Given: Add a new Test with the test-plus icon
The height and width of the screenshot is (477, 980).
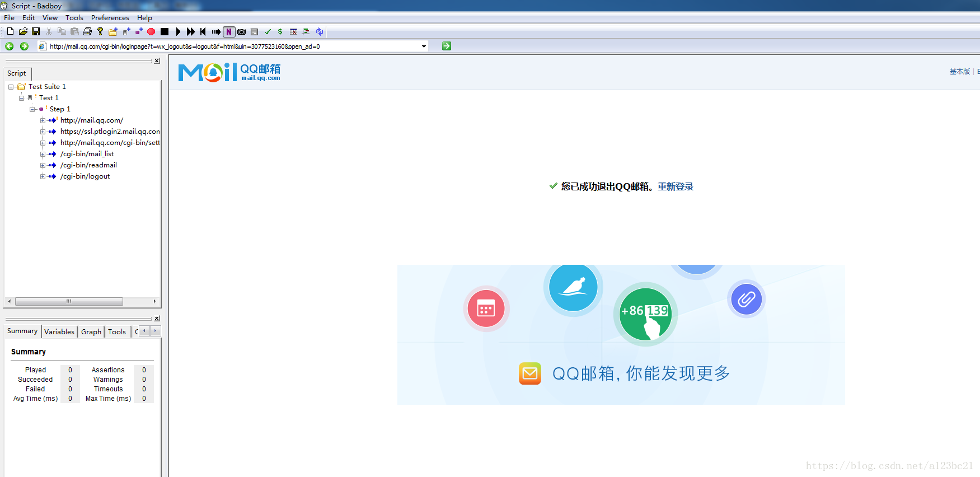Looking at the screenshot, I should 126,31.
